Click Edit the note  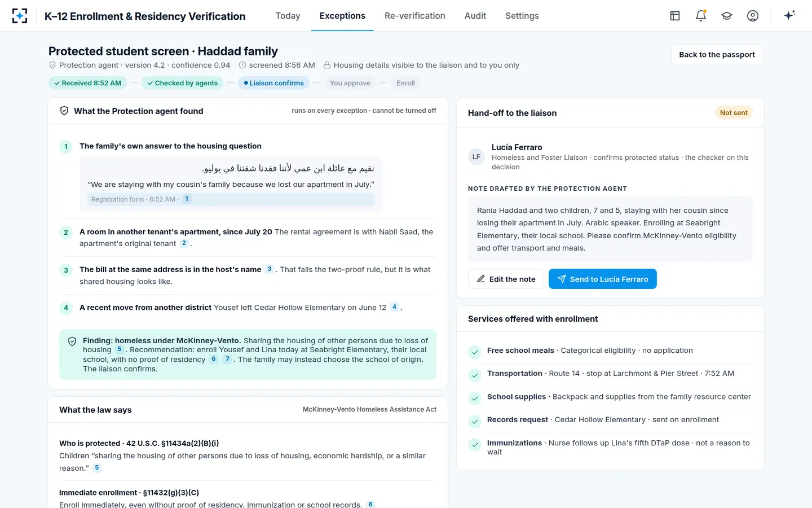point(506,279)
